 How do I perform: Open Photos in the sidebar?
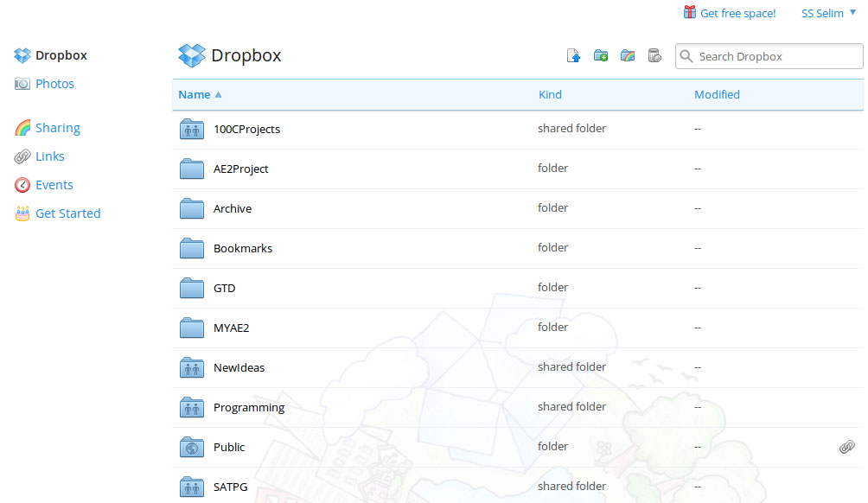[x=54, y=84]
